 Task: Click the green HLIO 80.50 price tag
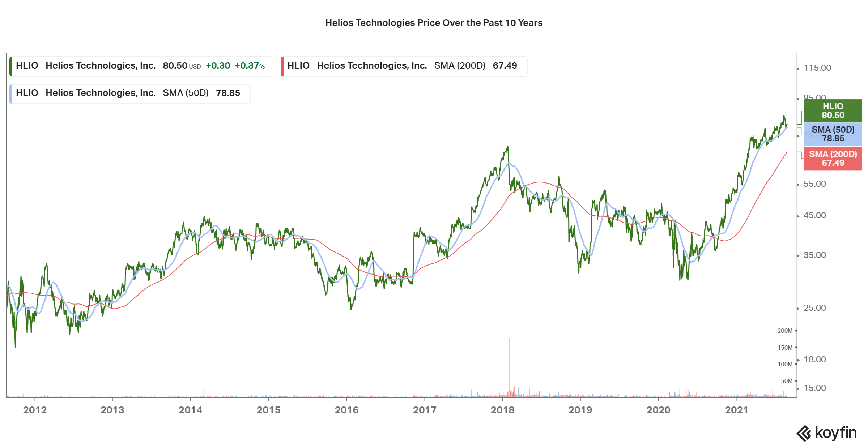(833, 111)
